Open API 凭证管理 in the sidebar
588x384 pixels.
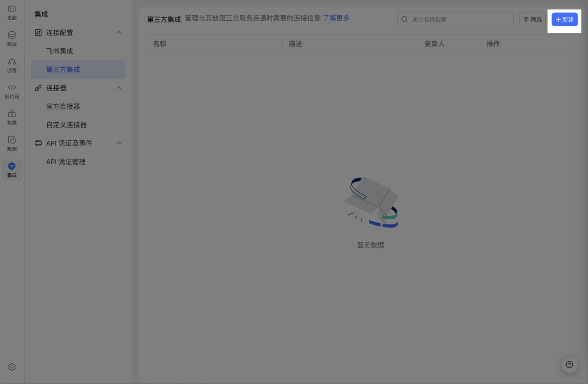78,161
